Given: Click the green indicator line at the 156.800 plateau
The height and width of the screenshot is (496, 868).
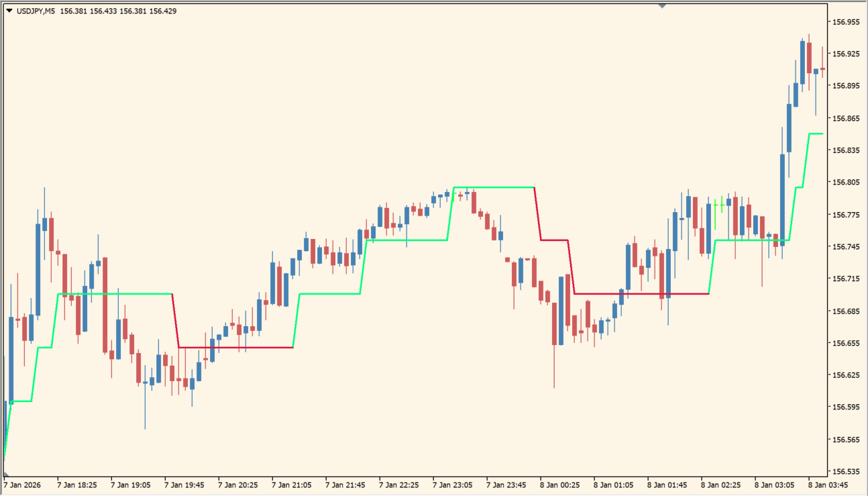Looking at the screenshot, I should 493,187.
